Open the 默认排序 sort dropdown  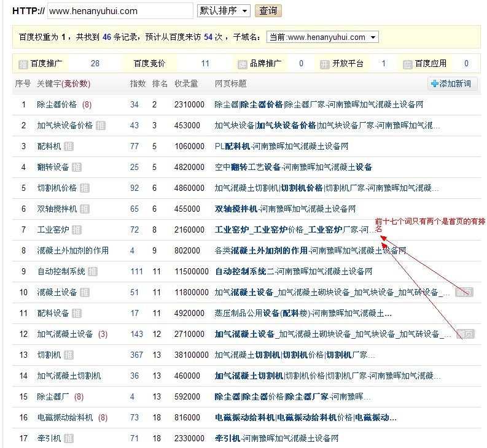(x=224, y=10)
